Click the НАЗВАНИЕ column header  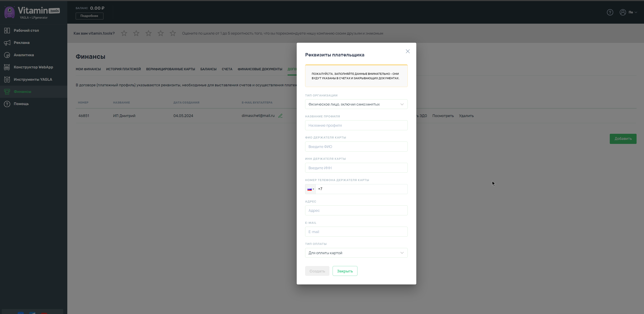[x=121, y=103]
